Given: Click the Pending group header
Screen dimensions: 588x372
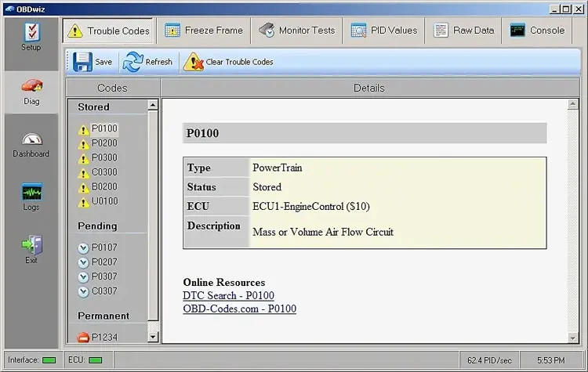Looking at the screenshot, I should click(x=97, y=226).
